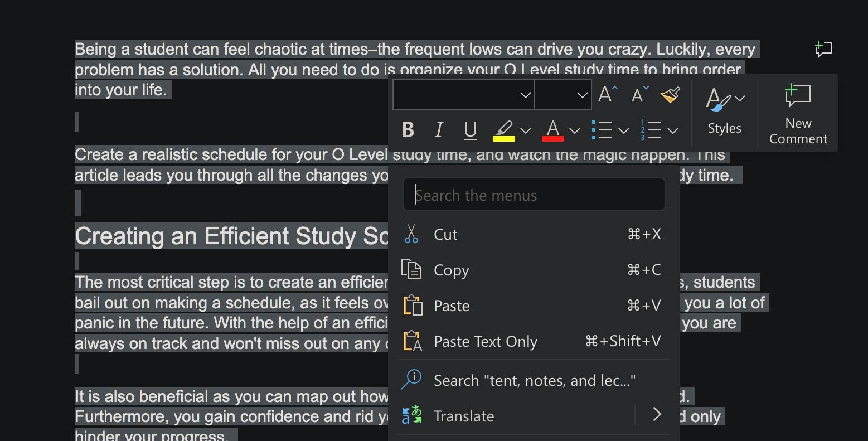Apply italic formatting
Viewport: 868px width, 441px height.
coord(439,130)
